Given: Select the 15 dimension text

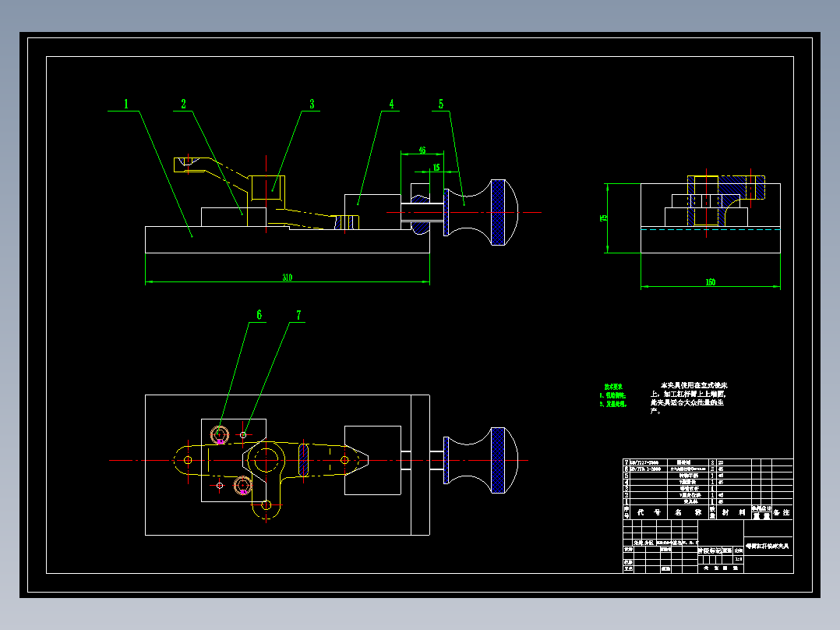Looking at the screenshot, I should click(x=436, y=168).
